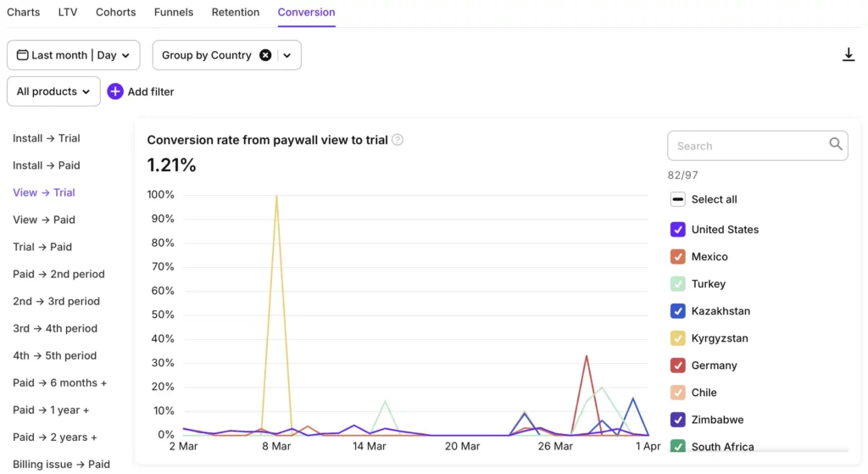Hide the Kyrgyzstan series

[x=677, y=337]
